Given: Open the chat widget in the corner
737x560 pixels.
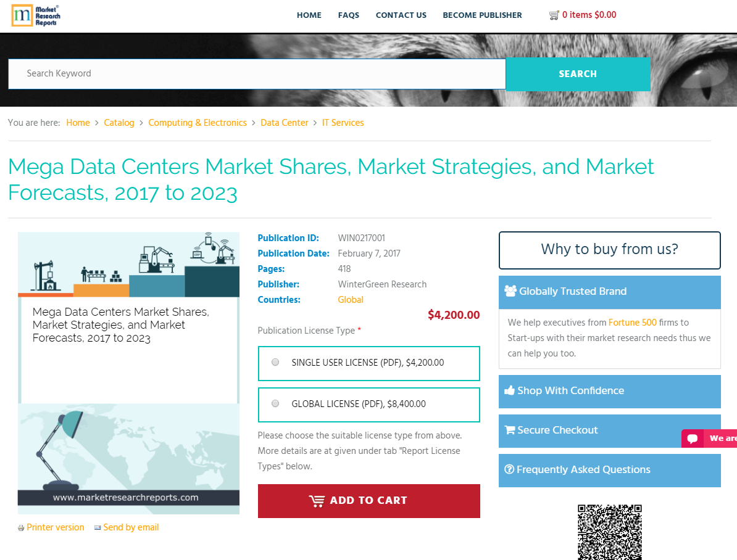Looking at the screenshot, I should click(691, 438).
